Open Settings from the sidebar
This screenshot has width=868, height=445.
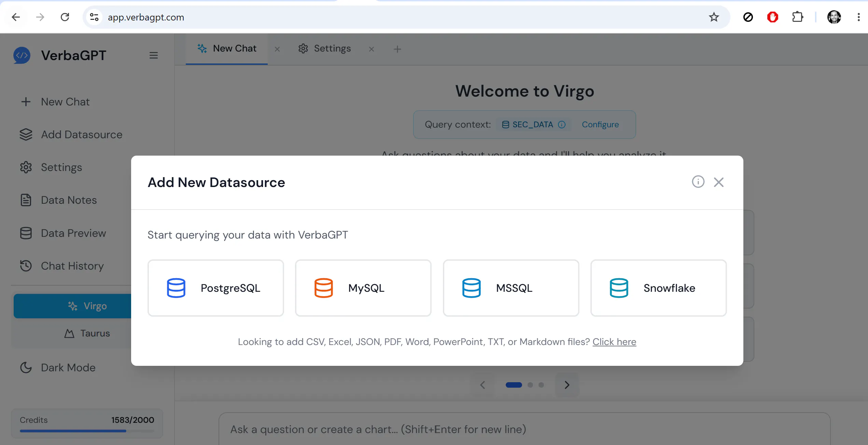51,167
